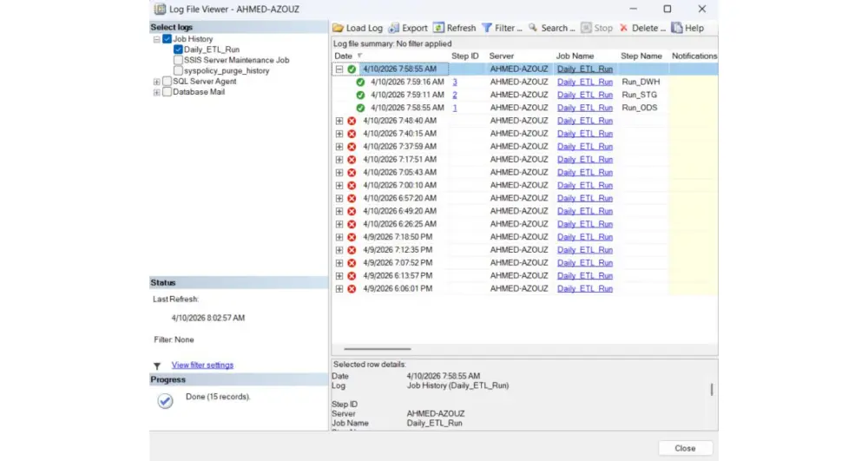Click the red Delete X icon
The image size is (868, 461).
pyautogui.click(x=624, y=28)
